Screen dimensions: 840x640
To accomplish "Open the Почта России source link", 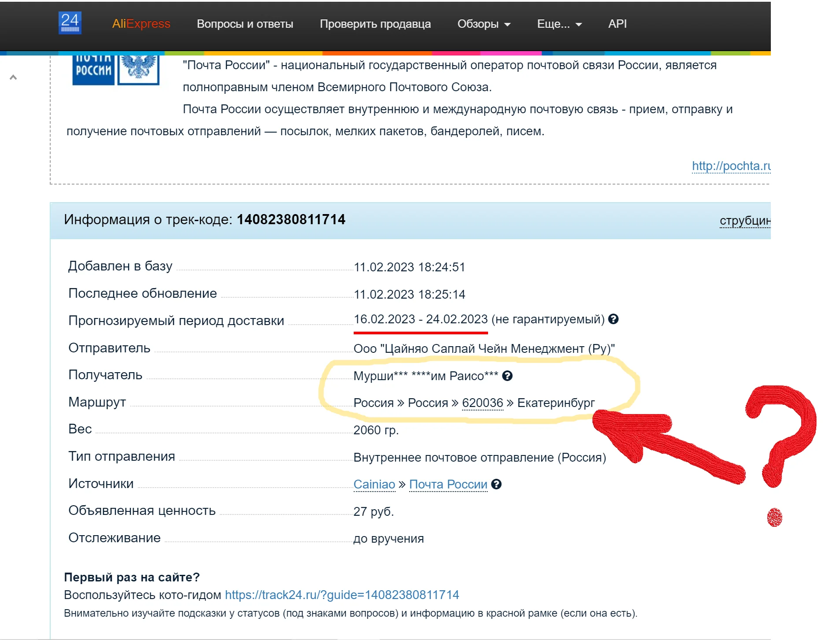I will [x=448, y=484].
